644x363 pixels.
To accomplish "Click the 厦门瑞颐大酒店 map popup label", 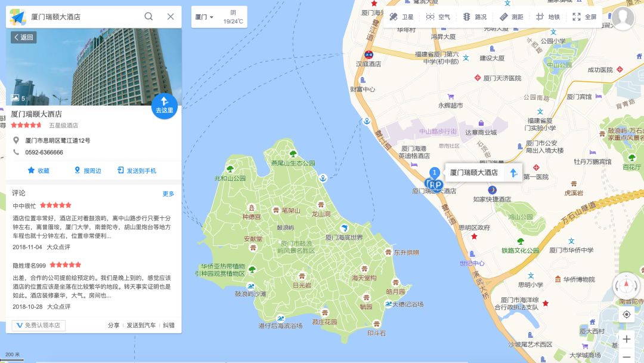I will [x=474, y=173].
